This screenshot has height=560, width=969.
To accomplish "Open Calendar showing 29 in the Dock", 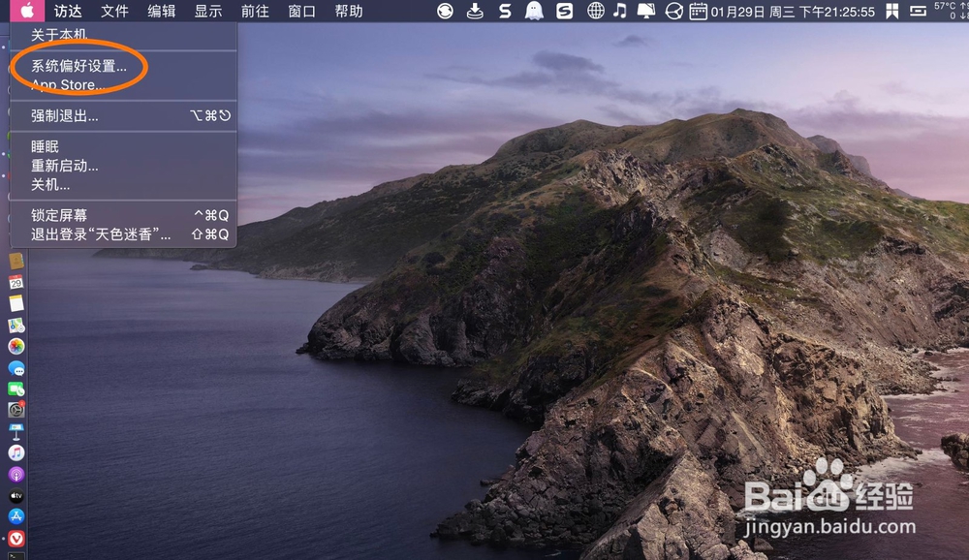I will point(16,282).
